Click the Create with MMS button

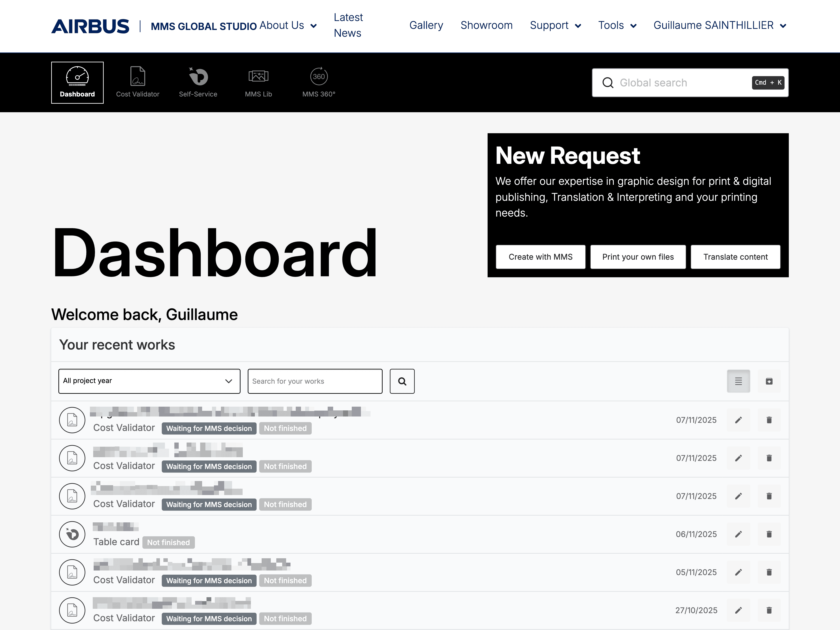[x=540, y=257]
